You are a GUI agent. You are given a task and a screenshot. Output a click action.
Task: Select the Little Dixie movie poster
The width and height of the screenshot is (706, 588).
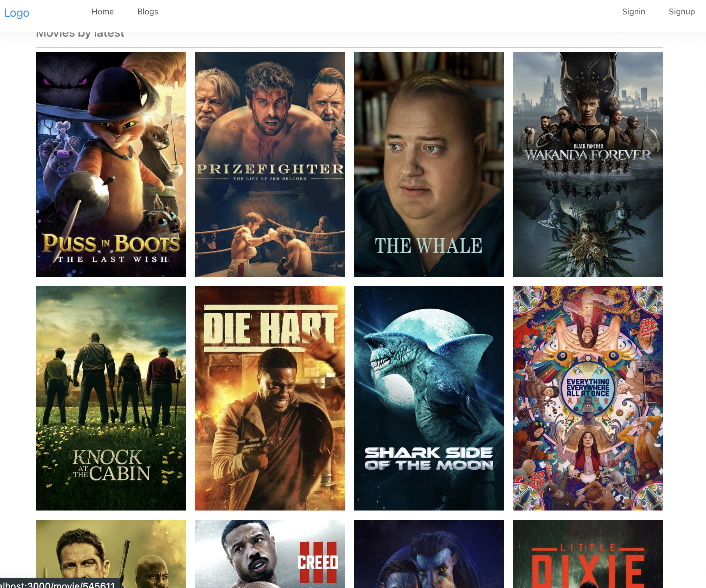[x=588, y=554]
